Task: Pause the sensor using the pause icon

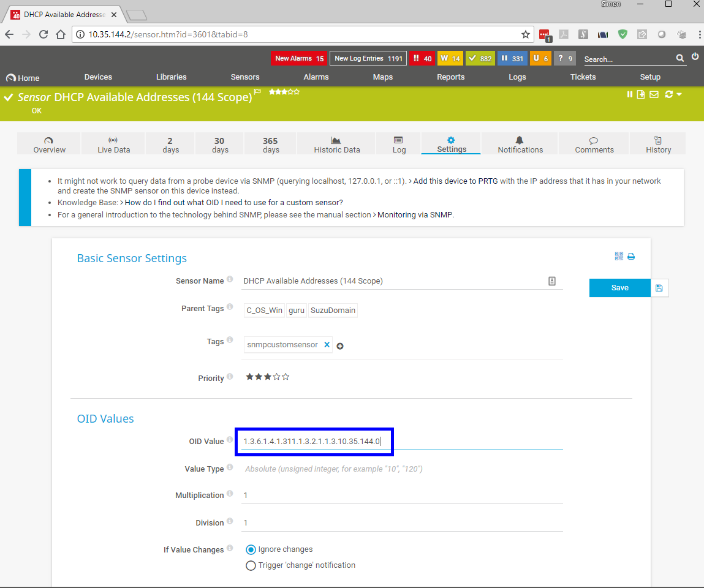Action: (x=630, y=94)
